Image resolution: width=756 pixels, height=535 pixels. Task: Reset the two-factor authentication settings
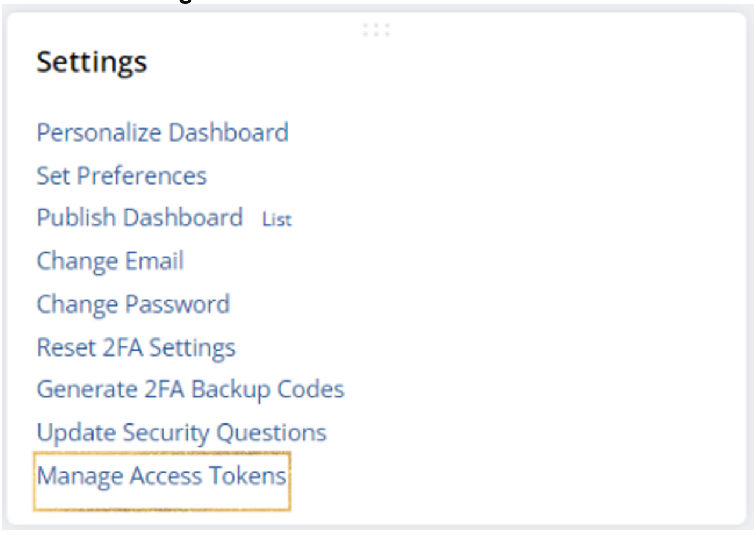click(x=136, y=347)
